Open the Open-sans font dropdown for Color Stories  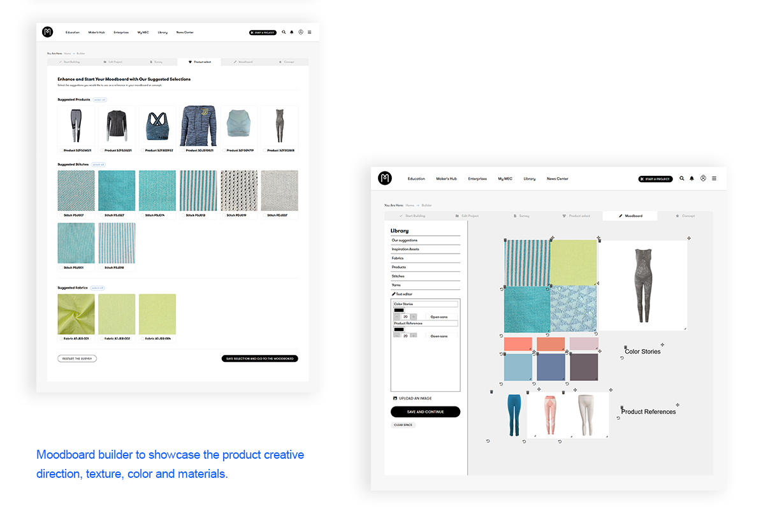[x=440, y=317]
